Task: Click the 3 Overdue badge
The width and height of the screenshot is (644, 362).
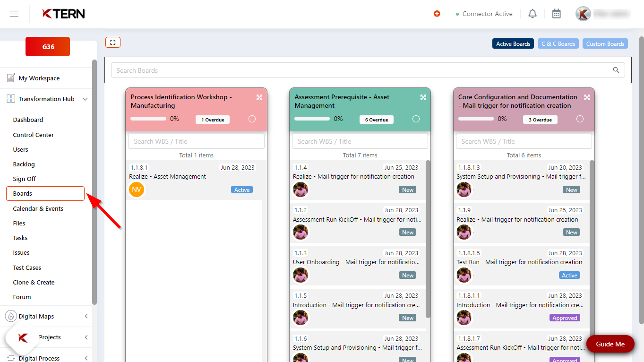Action: (x=540, y=120)
